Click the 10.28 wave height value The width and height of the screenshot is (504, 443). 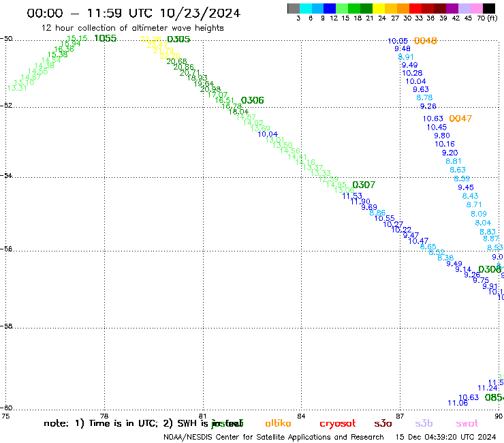click(x=412, y=73)
